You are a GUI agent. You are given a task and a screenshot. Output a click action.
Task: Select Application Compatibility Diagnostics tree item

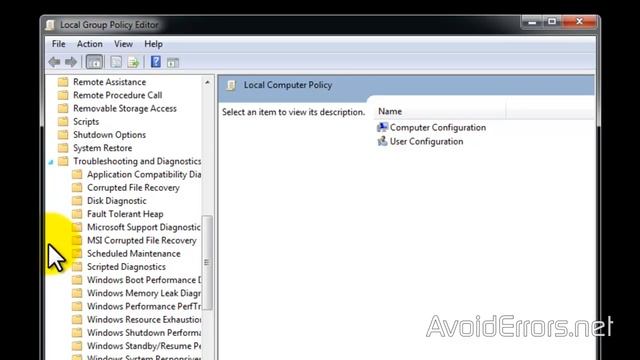coord(144,174)
